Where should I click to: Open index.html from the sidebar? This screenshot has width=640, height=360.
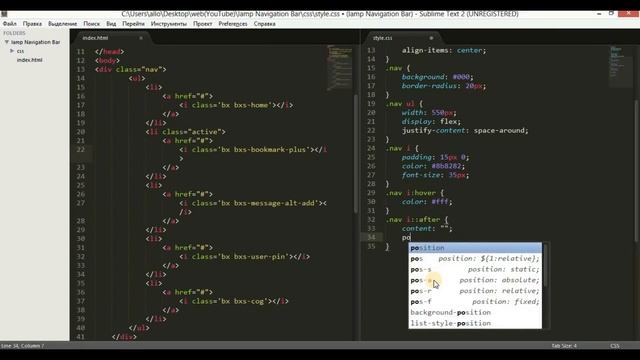pyautogui.click(x=29, y=60)
